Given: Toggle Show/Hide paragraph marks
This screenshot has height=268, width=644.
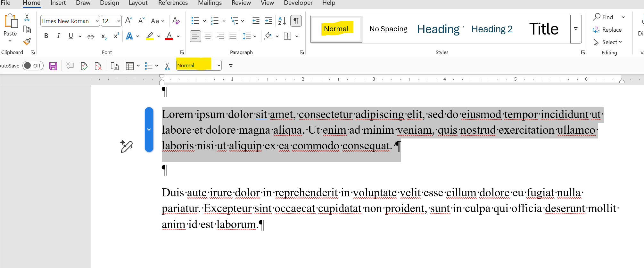Looking at the screenshot, I should pos(296,21).
